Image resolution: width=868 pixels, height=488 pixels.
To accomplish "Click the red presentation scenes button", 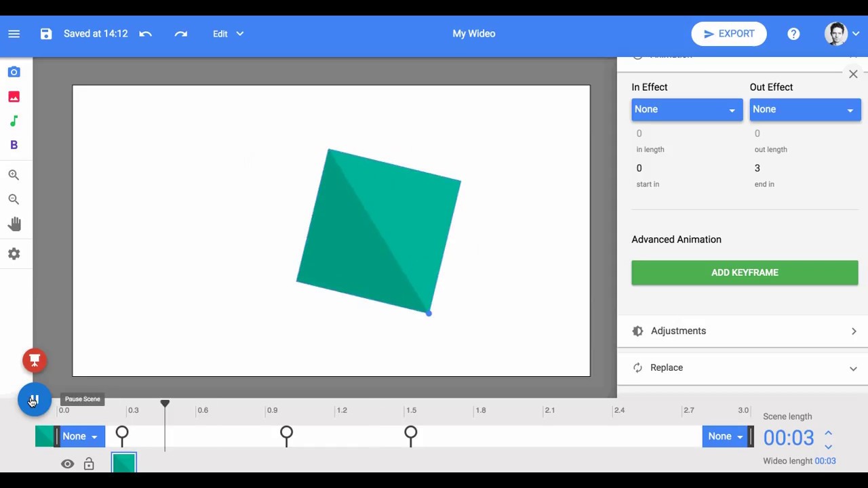I will 35,360.
